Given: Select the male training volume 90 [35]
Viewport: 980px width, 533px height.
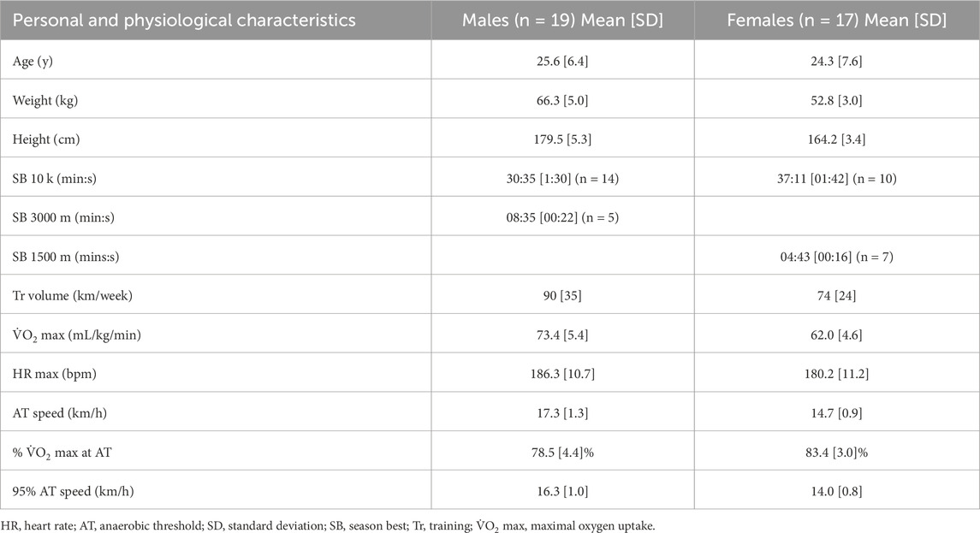Looking at the screenshot, I should (x=562, y=295).
